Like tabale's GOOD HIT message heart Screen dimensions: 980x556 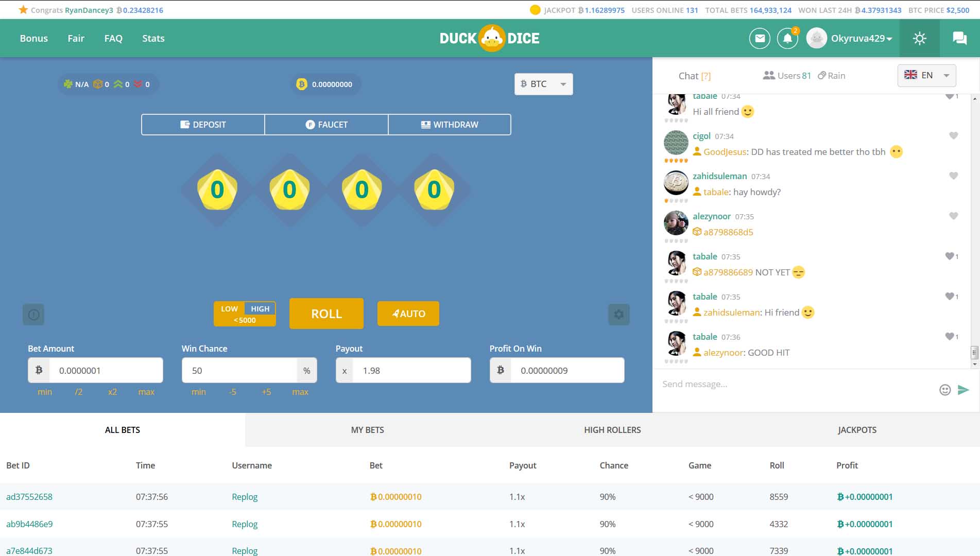tap(950, 336)
